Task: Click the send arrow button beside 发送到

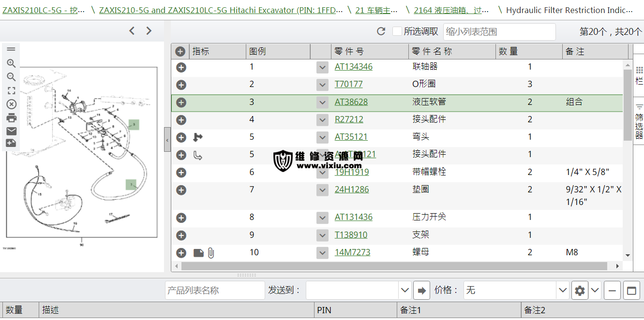Action: [x=422, y=291]
